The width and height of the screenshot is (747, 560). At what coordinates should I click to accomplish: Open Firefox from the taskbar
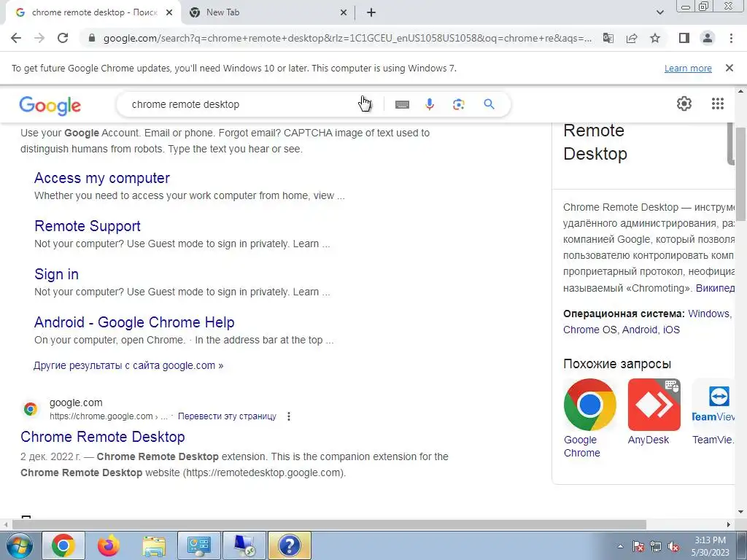click(109, 545)
